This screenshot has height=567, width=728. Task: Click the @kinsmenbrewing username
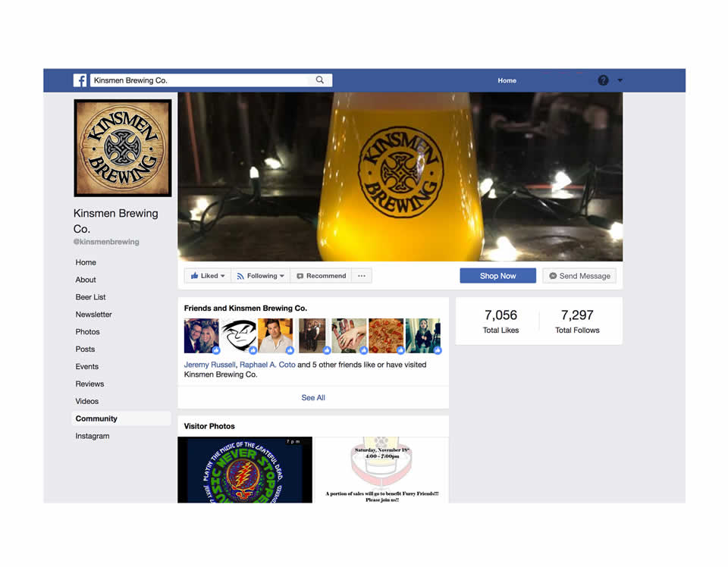[x=106, y=242]
